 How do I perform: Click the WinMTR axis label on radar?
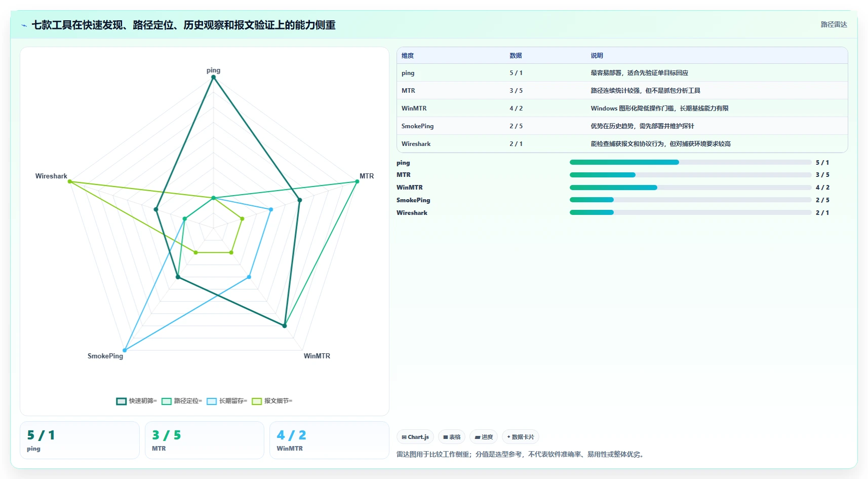pyautogui.click(x=317, y=356)
